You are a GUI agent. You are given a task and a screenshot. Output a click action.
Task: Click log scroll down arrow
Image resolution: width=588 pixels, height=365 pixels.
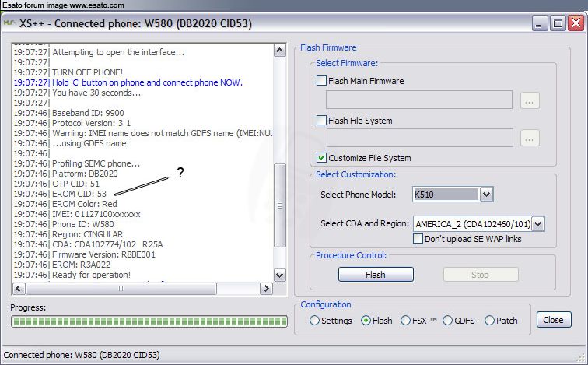point(280,275)
